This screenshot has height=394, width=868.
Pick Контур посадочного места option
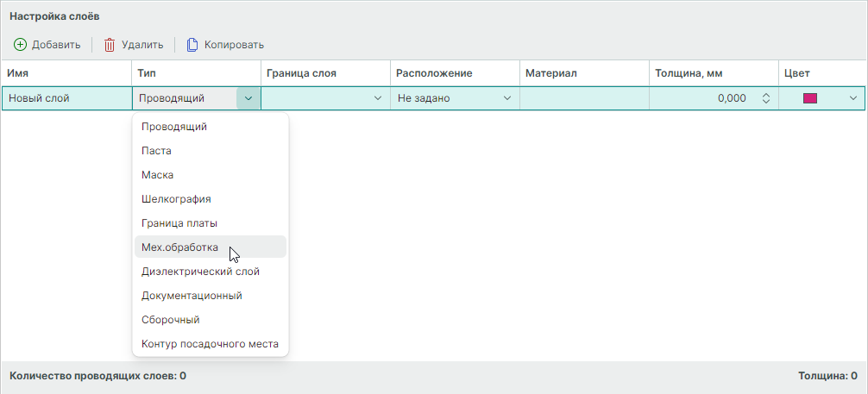pyautogui.click(x=210, y=344)
